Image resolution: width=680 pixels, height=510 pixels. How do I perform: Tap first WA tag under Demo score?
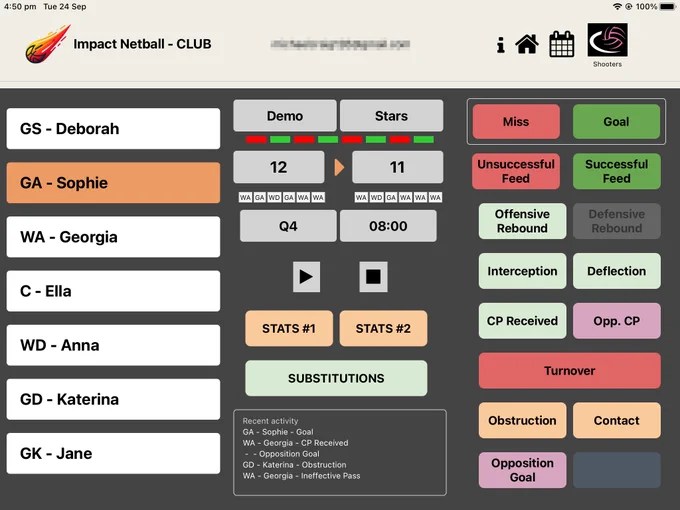point(245,198)
